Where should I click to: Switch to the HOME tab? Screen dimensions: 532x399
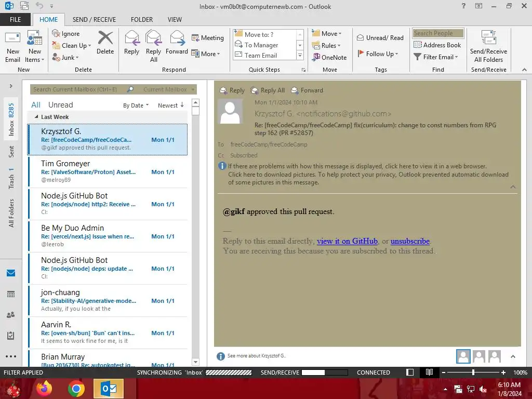pyautogui.click(x=48, y=19)
